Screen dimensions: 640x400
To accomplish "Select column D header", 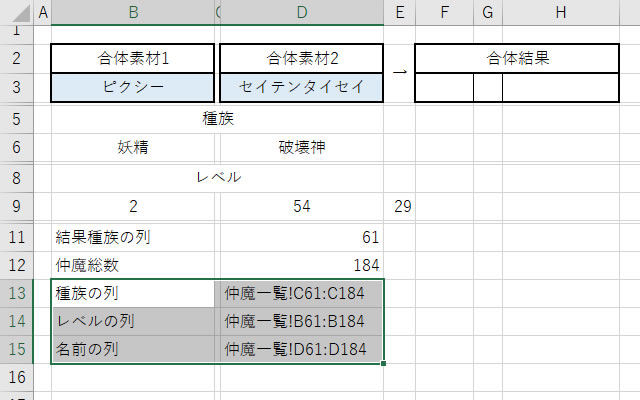I will 302,12.
